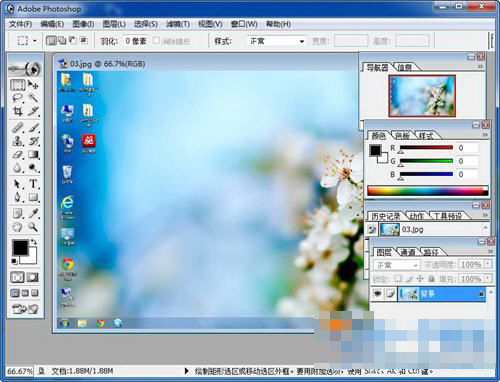The image size is (500, 382).
Task: Switch to the 色板 tab
Action: coord(402,136)
